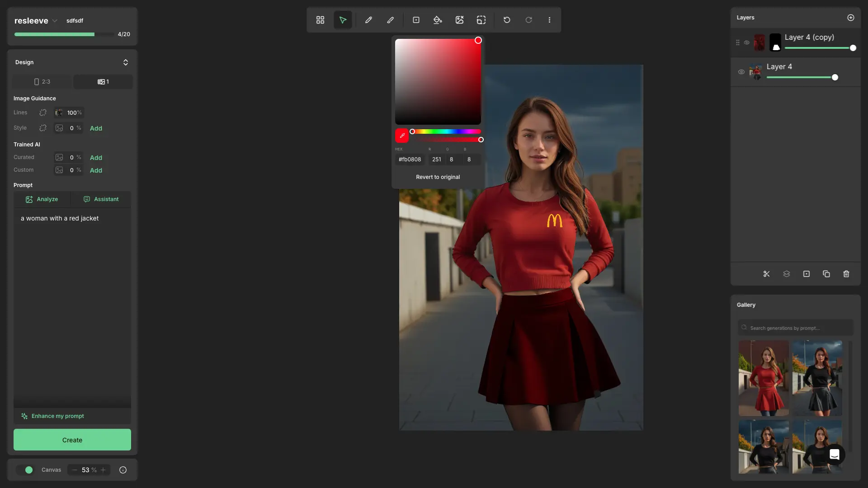This screenshot has height=488, width=868.
Task: Add new layer with plus icon
Action: click(x=850, y=18)
